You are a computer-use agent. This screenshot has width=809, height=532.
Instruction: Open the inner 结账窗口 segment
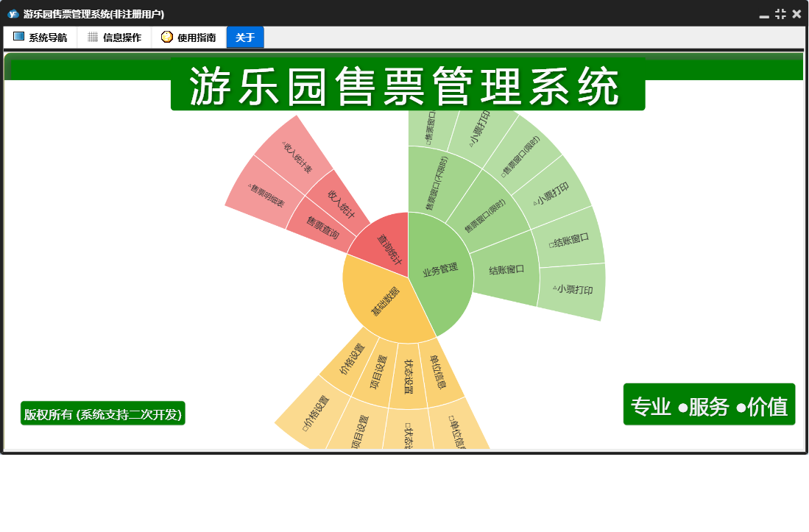(x=506, y=269)
